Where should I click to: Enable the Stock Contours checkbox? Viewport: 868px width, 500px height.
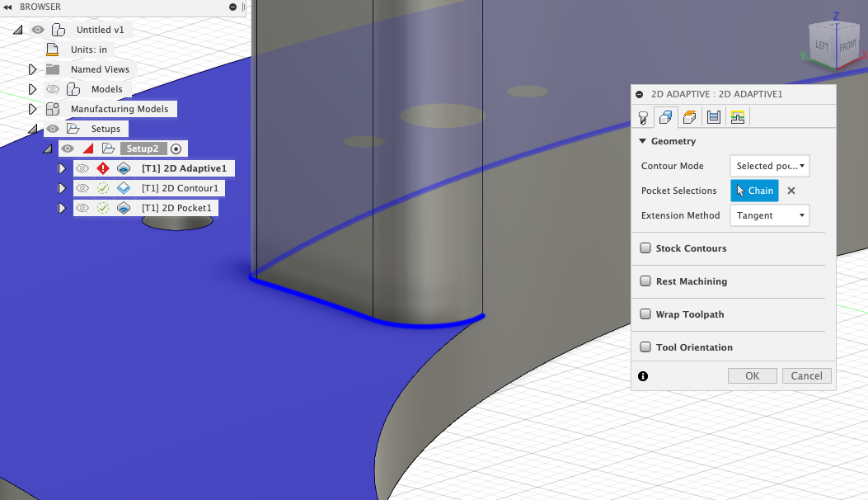(x=645, y=248)
